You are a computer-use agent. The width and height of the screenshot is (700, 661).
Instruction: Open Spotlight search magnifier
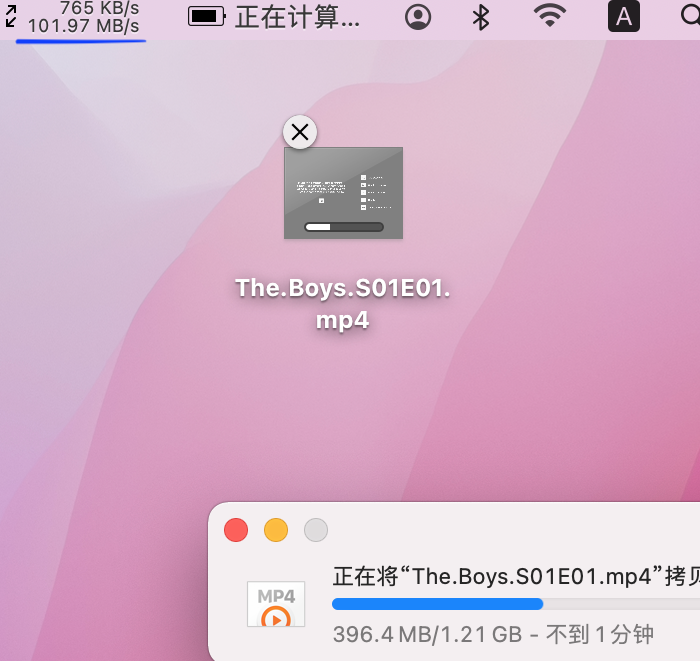(690, 16)
